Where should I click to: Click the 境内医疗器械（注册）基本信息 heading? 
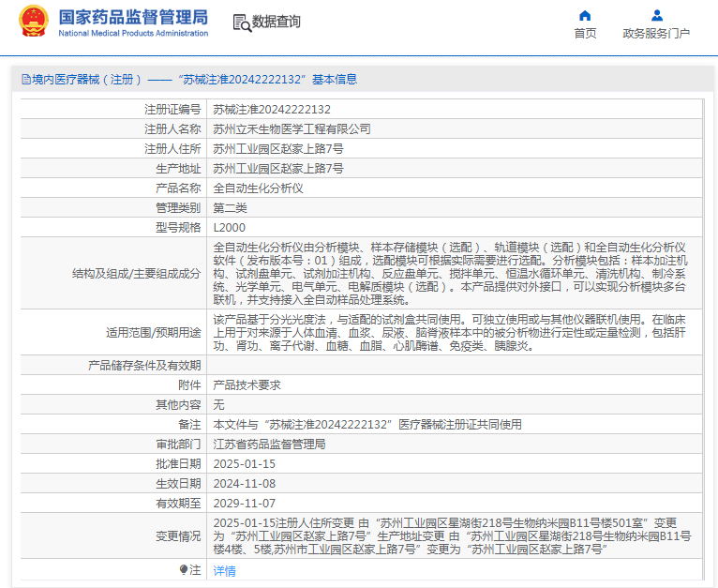[194, 80]
